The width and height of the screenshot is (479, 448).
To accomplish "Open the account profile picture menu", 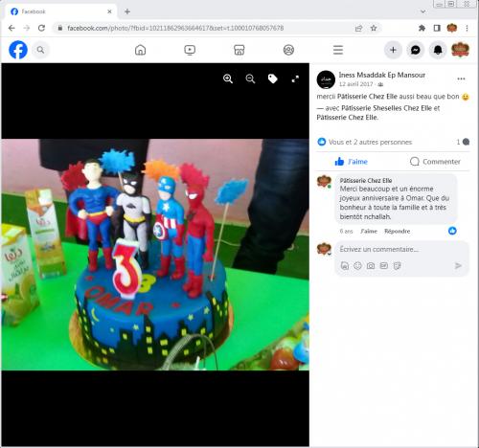I will [x=460, y=50].
